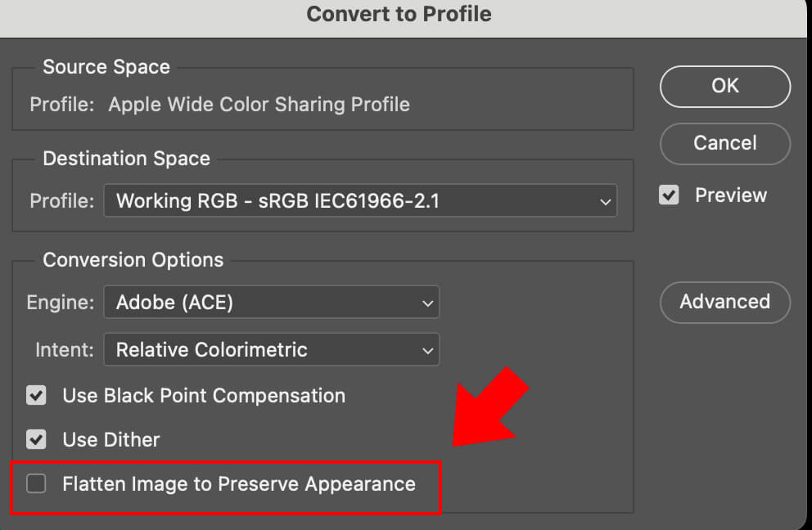812x530 pixels.
Task: Uncheck the Use Dither option
Action: (x=36, y=439)
